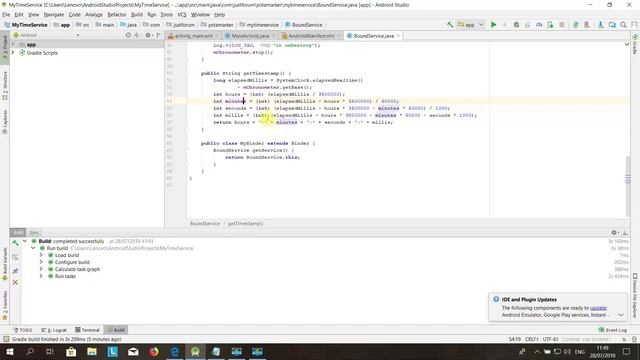Open the Project panel settings gear
Viewport: 640px width, 360px height.
click(x=148, y=36)
